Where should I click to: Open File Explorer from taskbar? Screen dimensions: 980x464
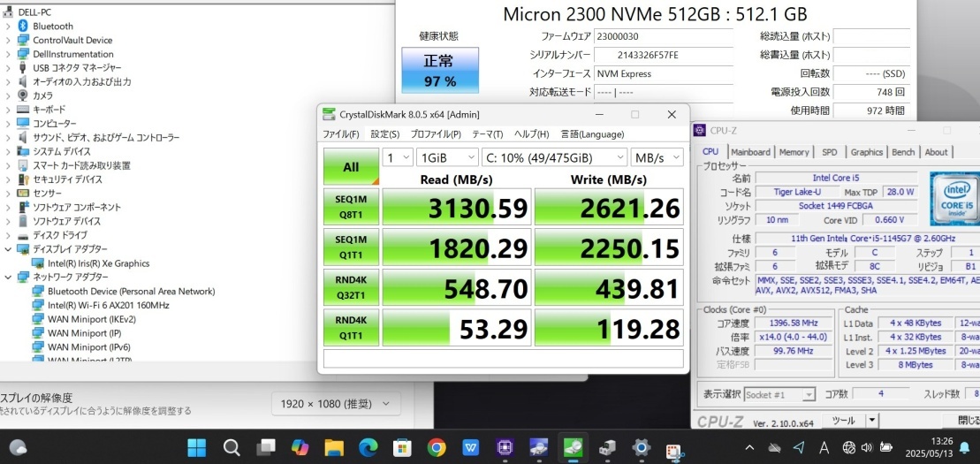pyautogui.click(x=334, y=447)
